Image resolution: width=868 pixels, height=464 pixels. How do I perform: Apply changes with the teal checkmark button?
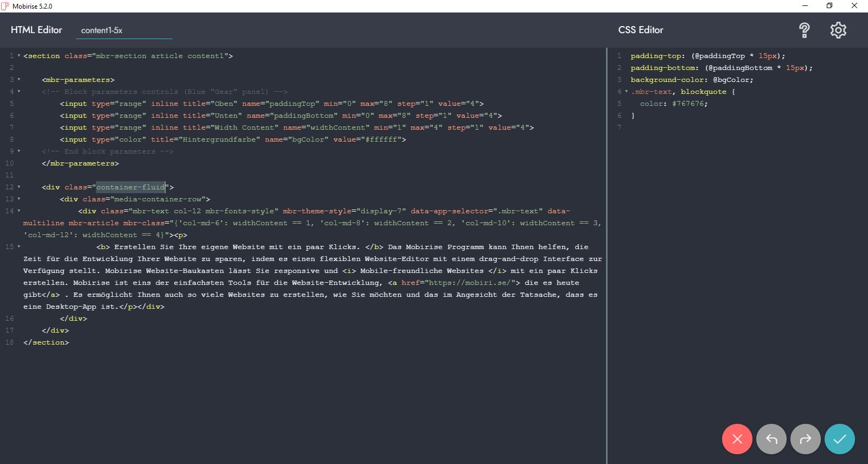pyautogui.click(x=839, y=438)
